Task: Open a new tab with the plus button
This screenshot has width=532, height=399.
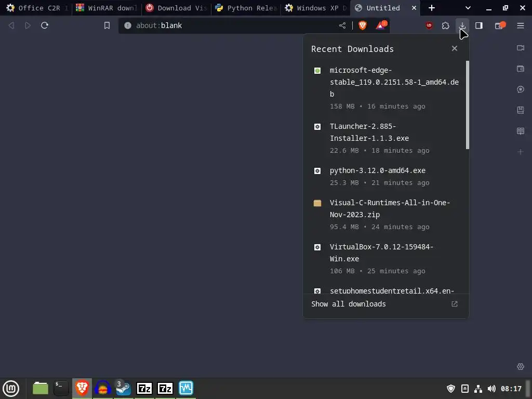Action: coord(432,8)
